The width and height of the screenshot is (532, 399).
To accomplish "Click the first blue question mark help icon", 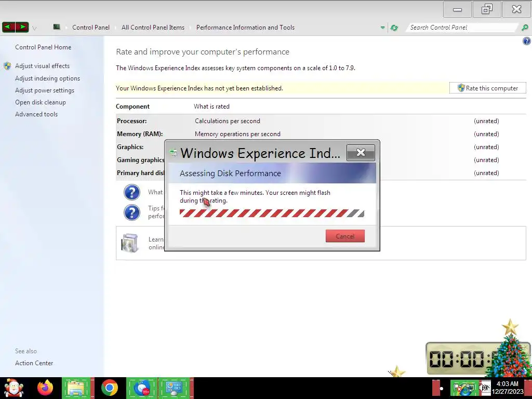I will (x=131, y=192).
